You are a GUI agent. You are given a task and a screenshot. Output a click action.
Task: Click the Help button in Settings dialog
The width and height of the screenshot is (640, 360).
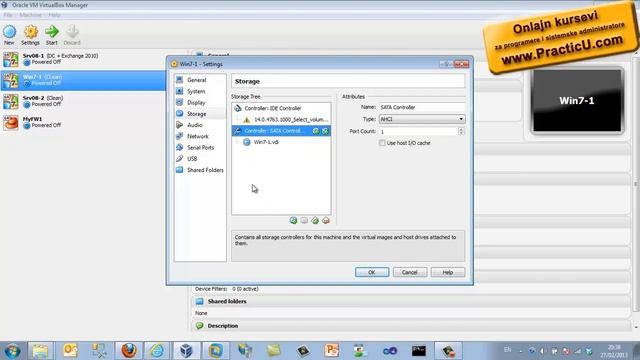[448, 272]
